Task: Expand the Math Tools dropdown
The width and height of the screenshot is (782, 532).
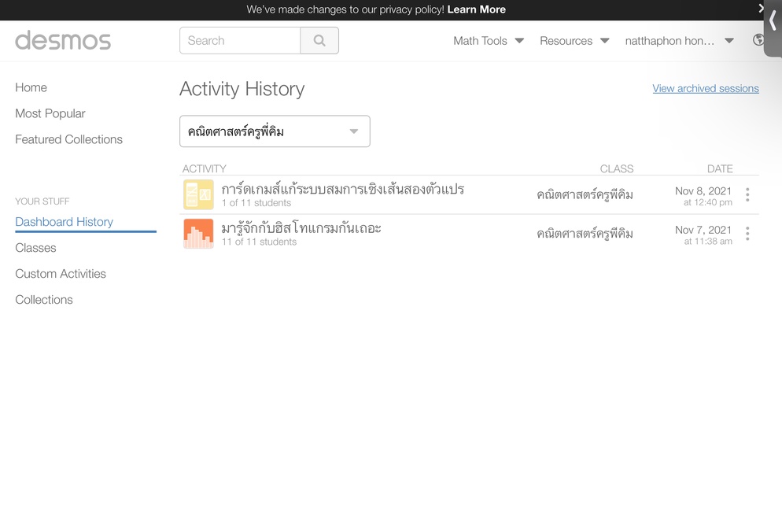Action: pos(489,41)
